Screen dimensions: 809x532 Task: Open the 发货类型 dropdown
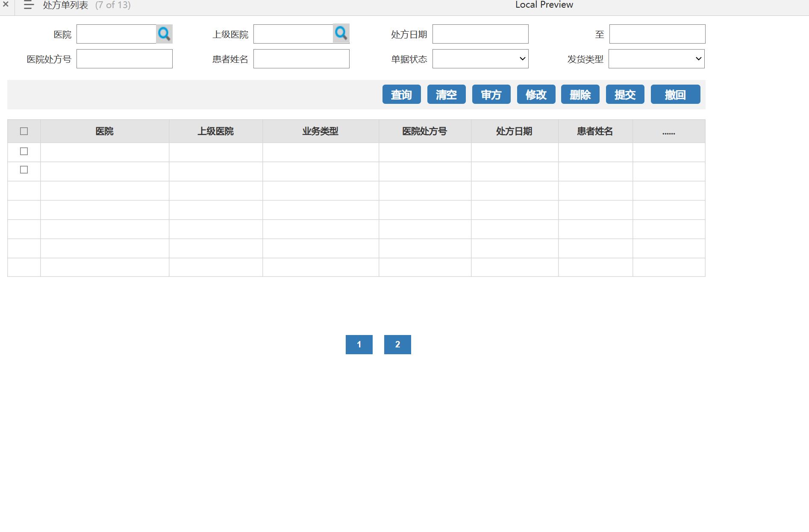click(656, 59)
